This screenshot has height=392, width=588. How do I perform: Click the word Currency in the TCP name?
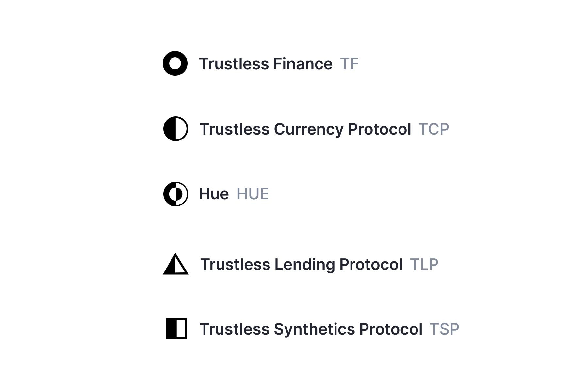(309, 129)
